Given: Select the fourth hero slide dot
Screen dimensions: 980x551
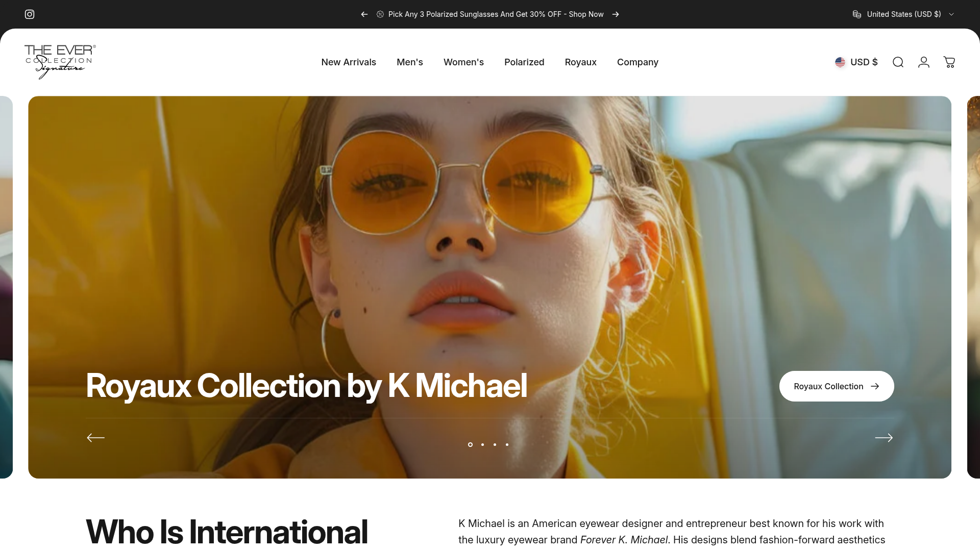Looking at the screenshot, I should (507, 444).
